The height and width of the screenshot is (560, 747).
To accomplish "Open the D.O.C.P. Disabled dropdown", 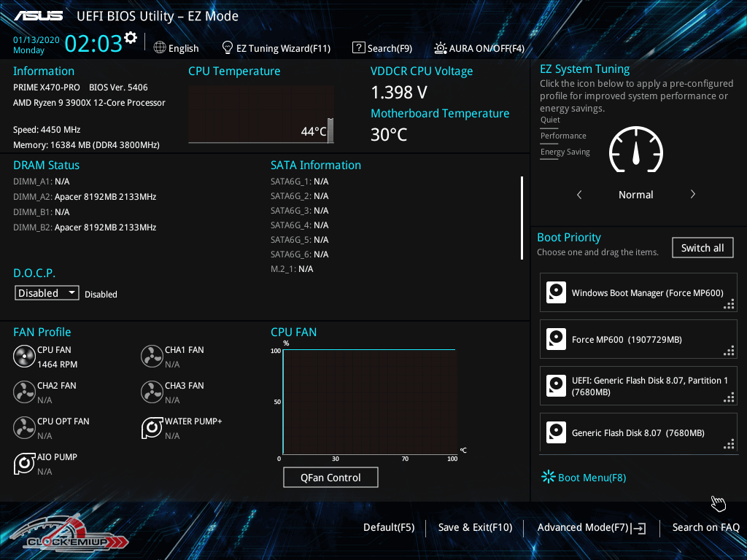I will [47, 292].
